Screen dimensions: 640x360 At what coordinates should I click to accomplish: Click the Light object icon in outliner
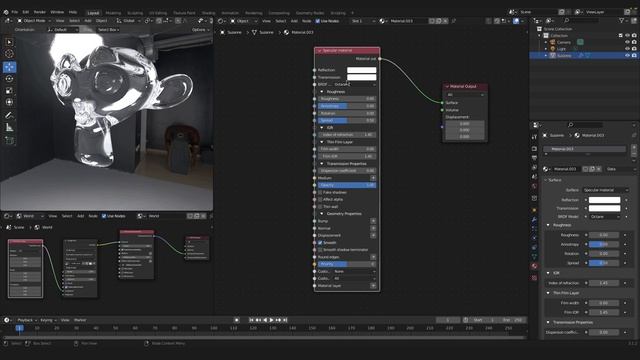tap(553, 49)
